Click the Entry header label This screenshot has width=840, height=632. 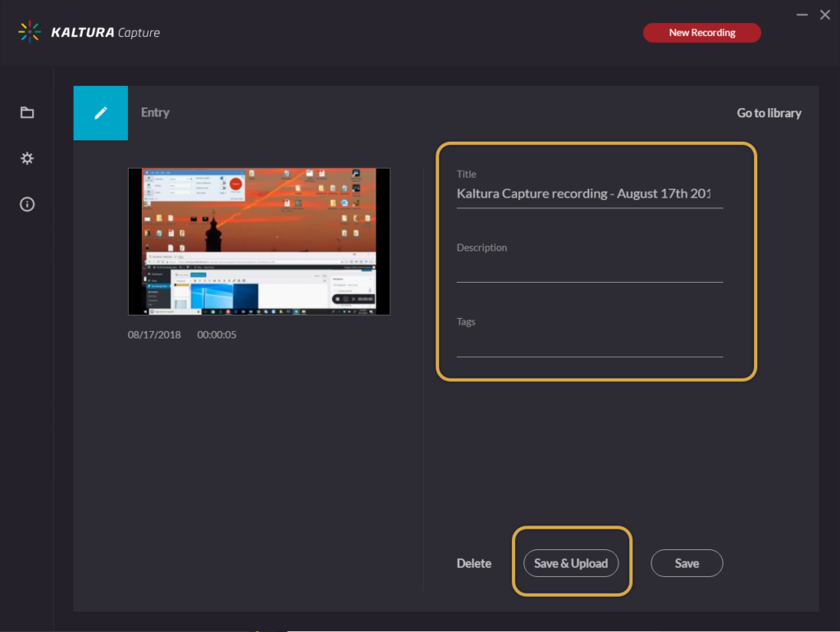pyautogui.click(x=155, y=113)
